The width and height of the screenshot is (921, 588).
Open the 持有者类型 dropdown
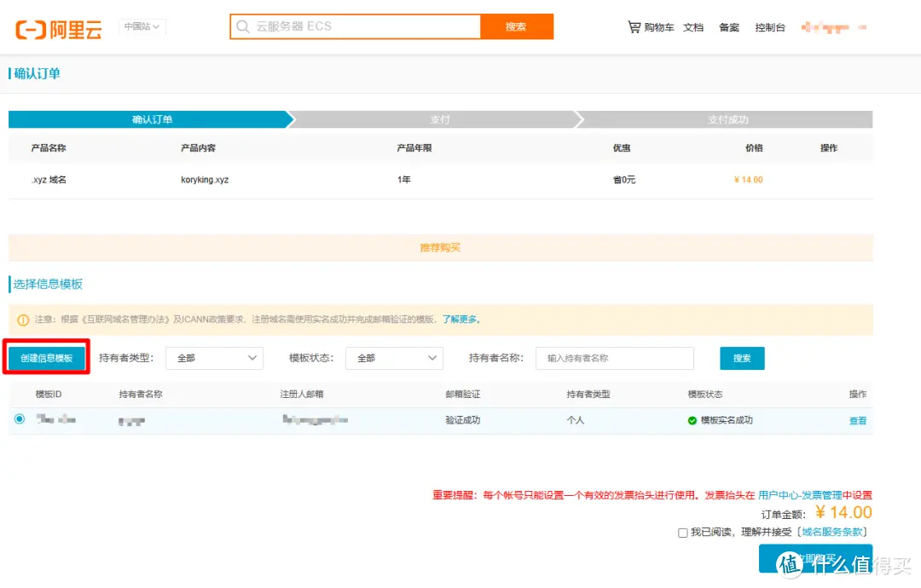coord(214,358)
